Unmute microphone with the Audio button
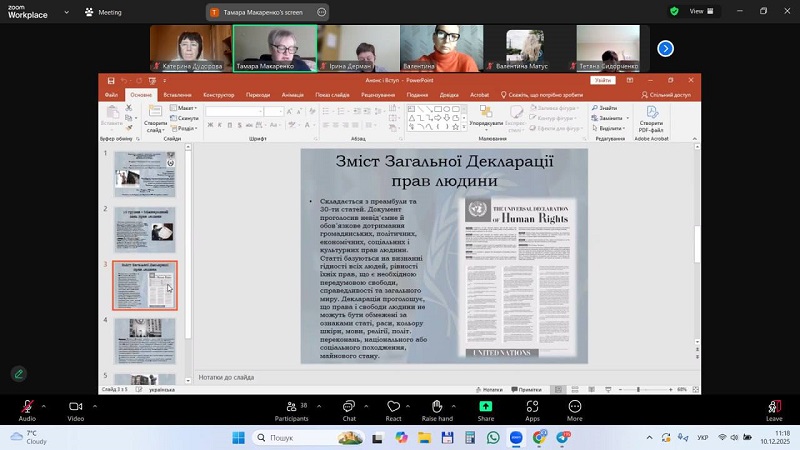 point(27,407)
